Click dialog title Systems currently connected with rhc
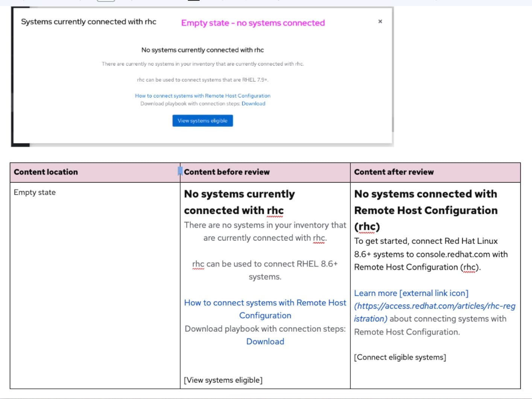This screenshot has height=399, width=532. (x=88, y=22)
